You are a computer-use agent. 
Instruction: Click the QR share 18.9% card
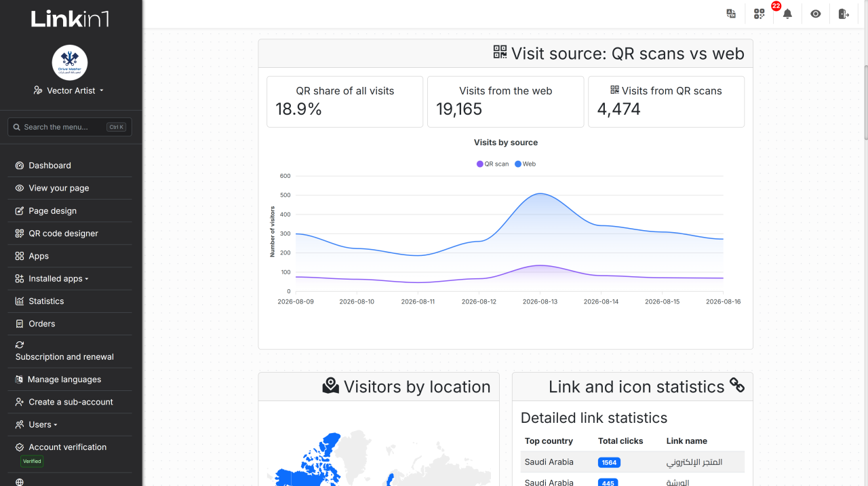pyautogui.click(x=344, y=102)
